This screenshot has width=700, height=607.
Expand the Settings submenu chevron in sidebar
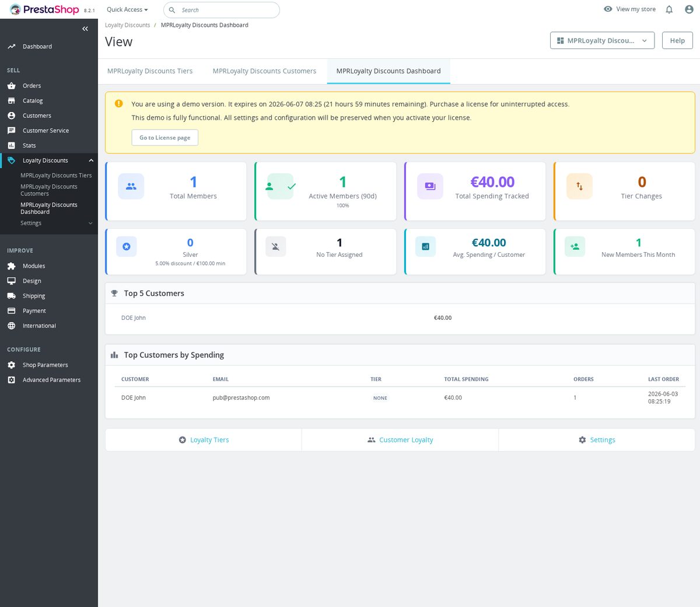click(90, 224)
